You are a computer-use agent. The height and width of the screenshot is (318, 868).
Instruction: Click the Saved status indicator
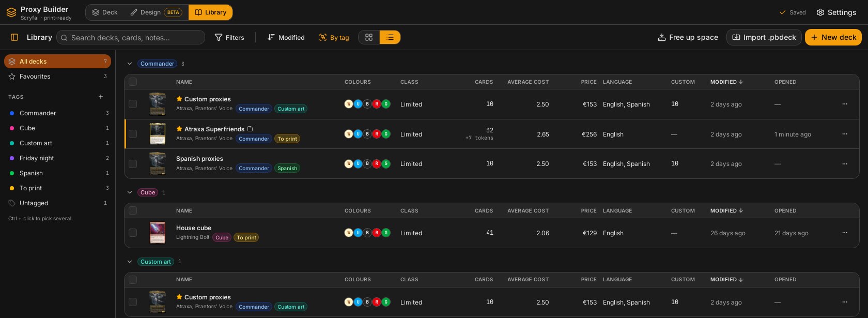click(793, 12)
